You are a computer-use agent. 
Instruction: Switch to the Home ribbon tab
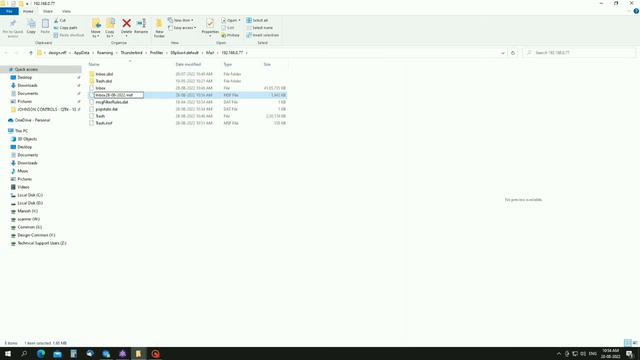click(28, 11)
